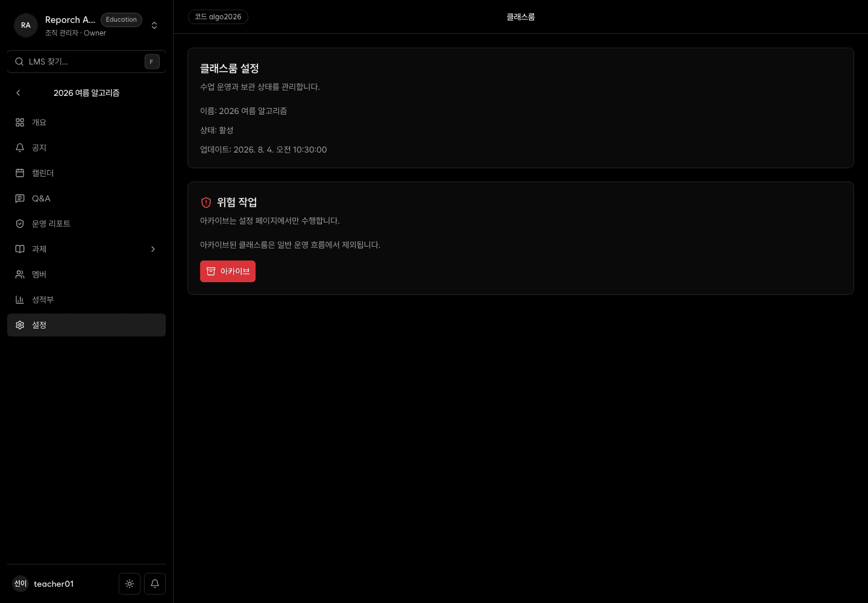Screen dimensions: 868x603
Task: Go back using the arrow beside 2026 여름 알고리즘
Action: coord(18,93)
